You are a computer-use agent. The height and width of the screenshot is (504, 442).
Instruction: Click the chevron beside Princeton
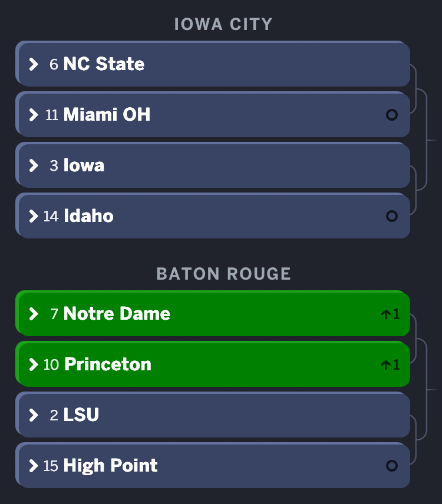[x=34, y=364]
